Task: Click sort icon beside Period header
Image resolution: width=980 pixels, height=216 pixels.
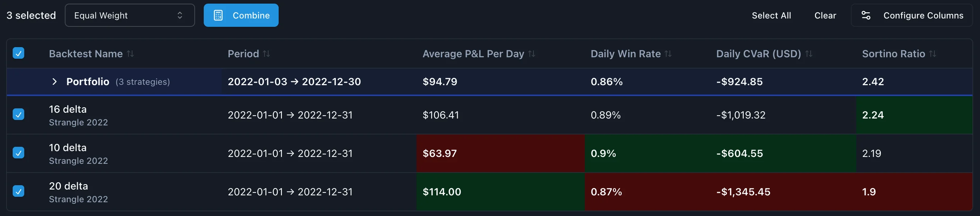Action: [266, 54]
